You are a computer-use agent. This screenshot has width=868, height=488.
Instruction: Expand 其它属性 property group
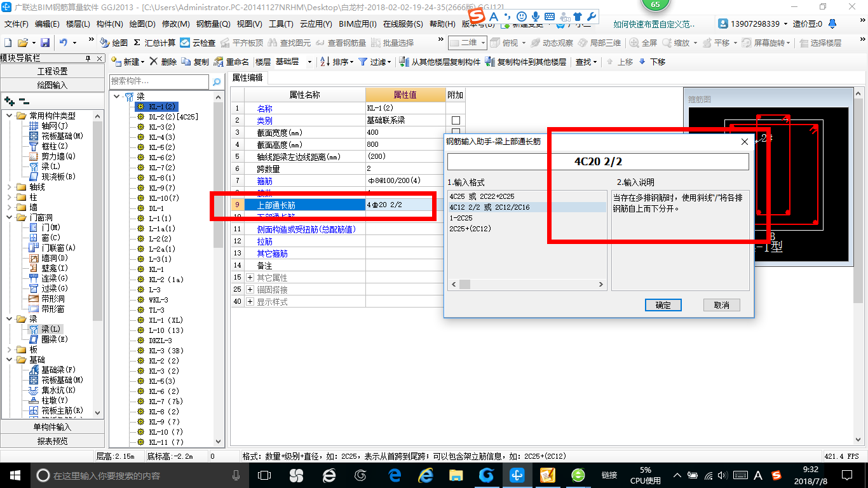[x=250, y=278]
